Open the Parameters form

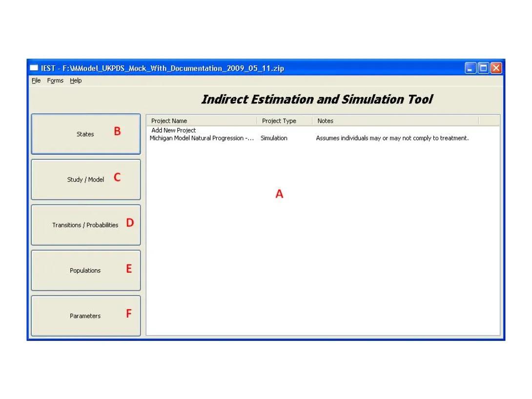(x=86, y=316)
